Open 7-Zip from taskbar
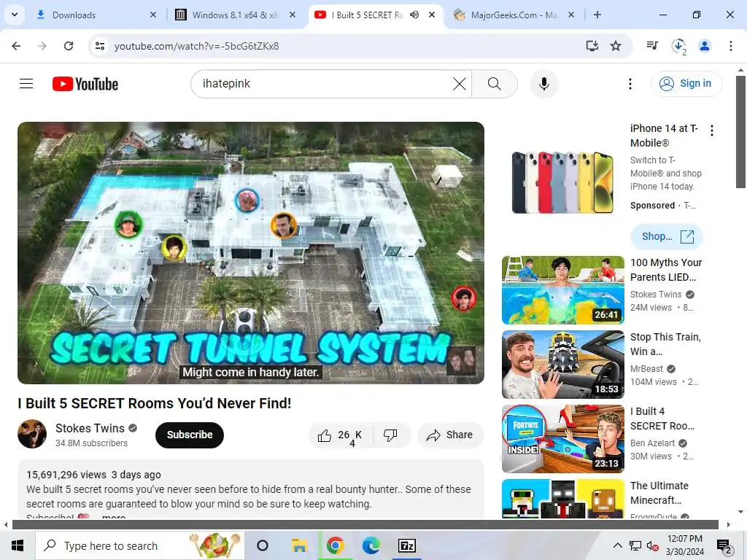This screenshot has width=747, height=560. coord(407,545)
